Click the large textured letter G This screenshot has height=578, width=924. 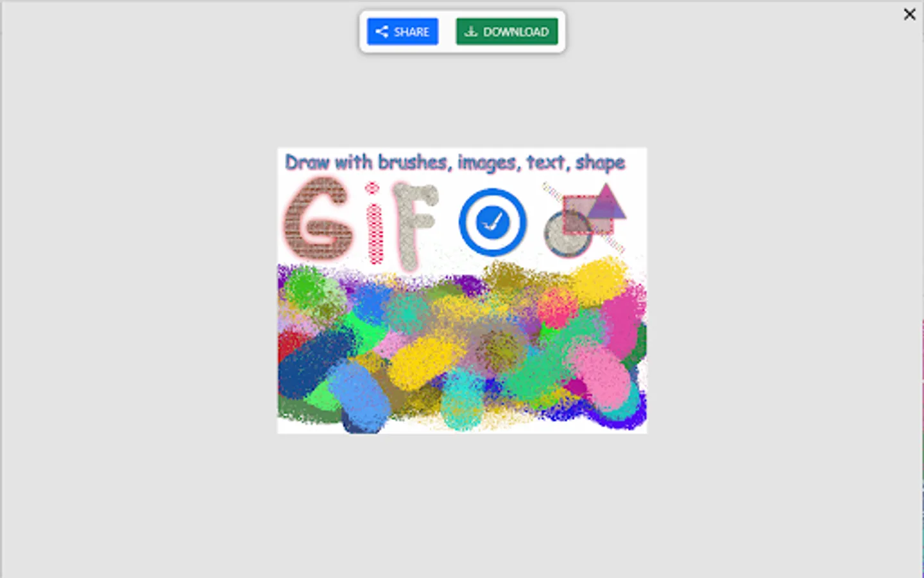click(x=319, y=219)
